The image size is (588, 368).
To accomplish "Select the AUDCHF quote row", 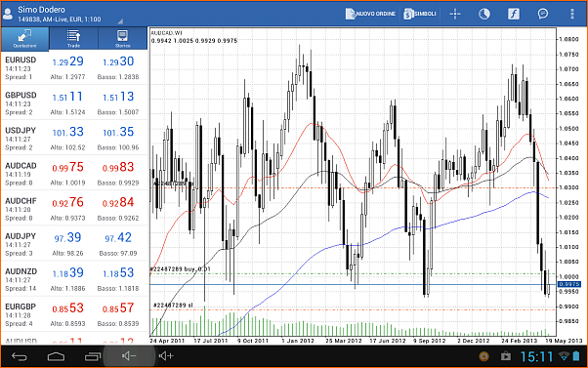I will coord(74,209).
